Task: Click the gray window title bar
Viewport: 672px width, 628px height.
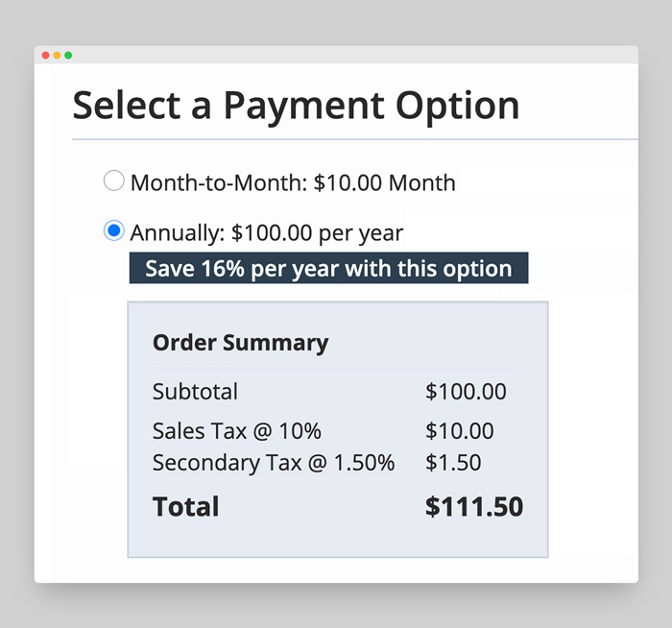Action: tap(336, 55)
